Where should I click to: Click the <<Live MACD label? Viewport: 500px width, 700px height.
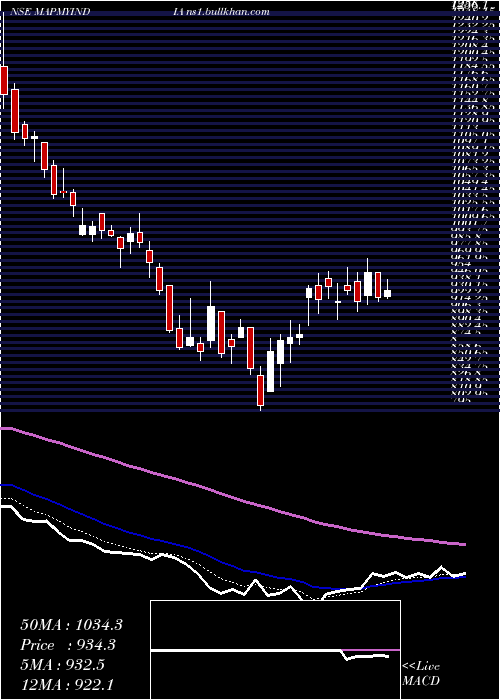[421, 674]
